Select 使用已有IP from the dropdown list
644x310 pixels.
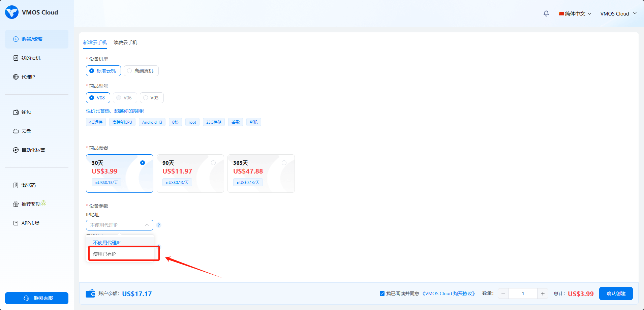pos(104,254)
